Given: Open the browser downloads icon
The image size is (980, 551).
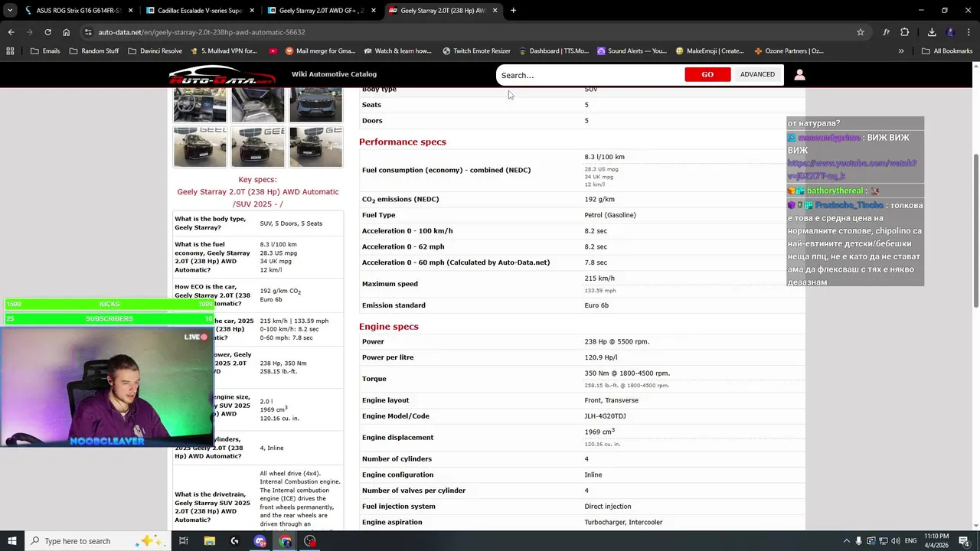Looking at the screenshot, I should (932, 32).
